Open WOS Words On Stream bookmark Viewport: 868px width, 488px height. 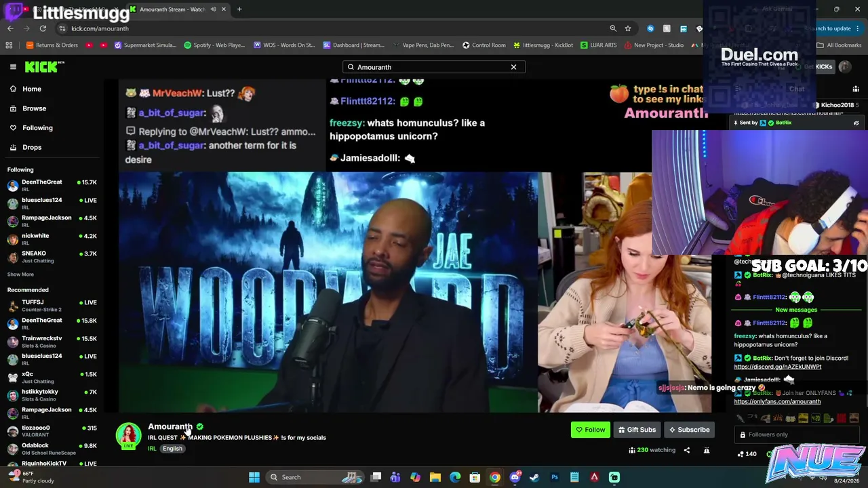click(x=283, y=45)
